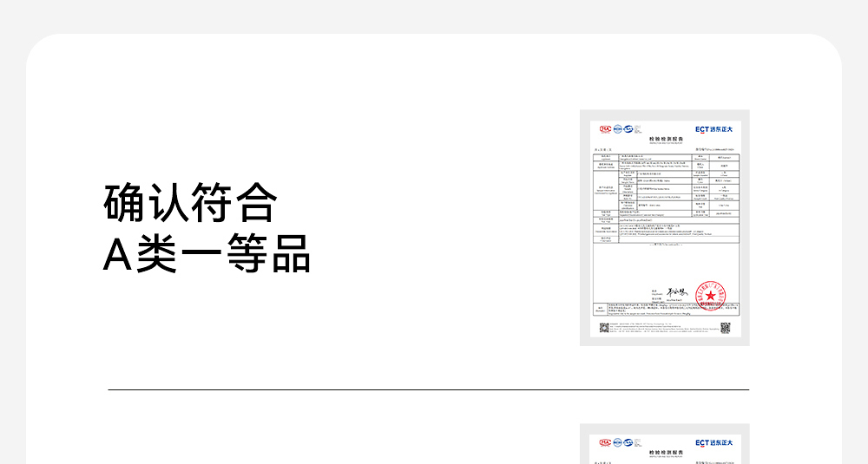
Task: Click the red CMA logo on first report
Action: tap(605, 128)
